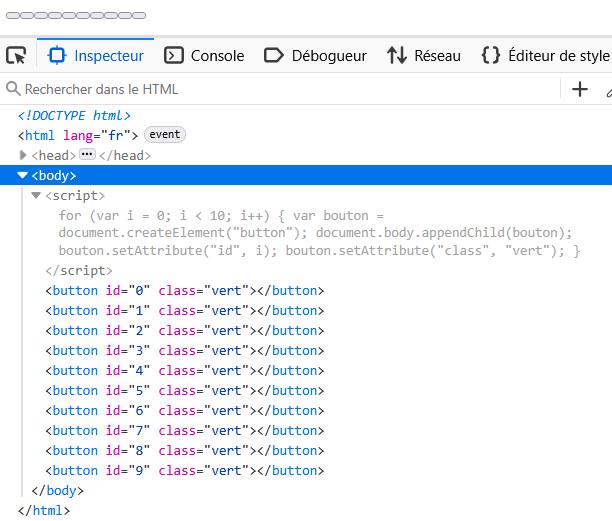Open the Éditeur de style tab
612x521 pixels.
(x=545, y=55)
